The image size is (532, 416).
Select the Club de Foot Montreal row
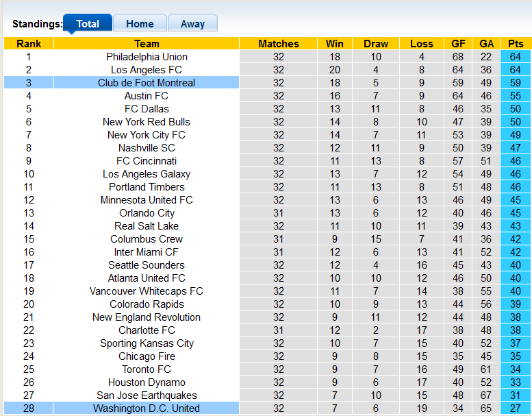(147, 83)
